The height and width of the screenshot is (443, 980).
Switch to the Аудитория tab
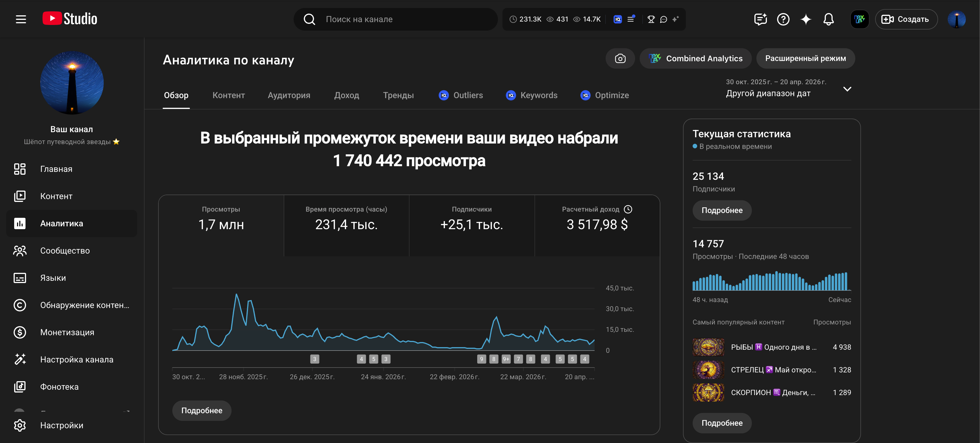tap(289, 95)
